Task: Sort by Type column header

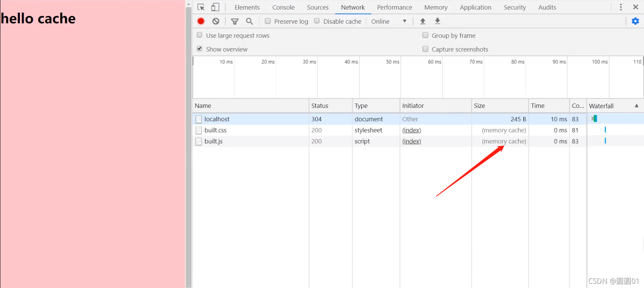Action: (376, 106)
